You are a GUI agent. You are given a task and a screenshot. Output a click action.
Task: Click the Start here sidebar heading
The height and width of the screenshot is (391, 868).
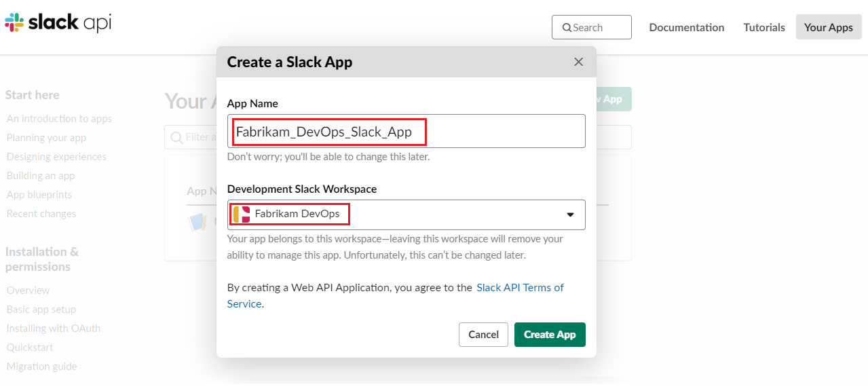tap(32, 95)
